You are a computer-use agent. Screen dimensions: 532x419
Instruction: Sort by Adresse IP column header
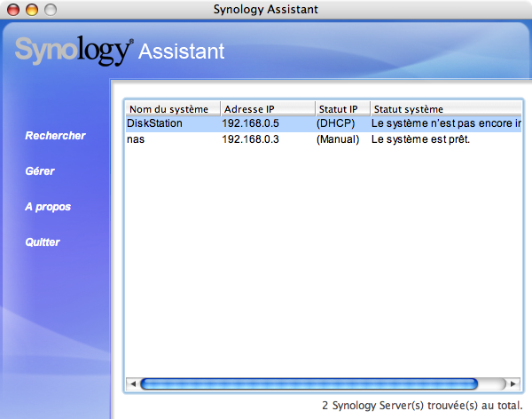268,109
